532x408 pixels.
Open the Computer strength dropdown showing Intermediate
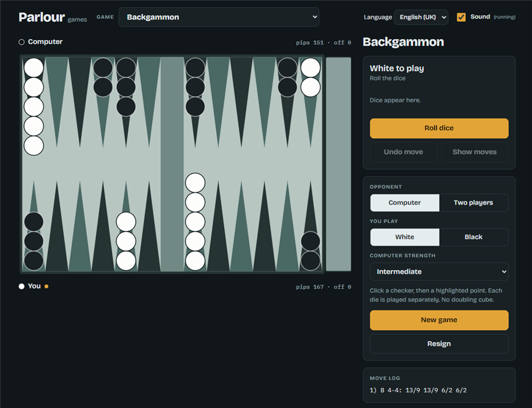439,272
